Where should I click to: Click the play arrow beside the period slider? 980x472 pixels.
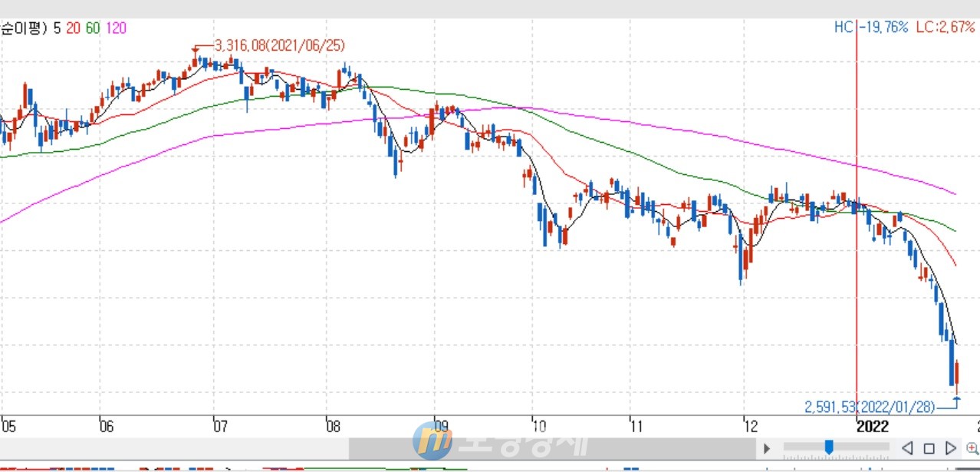pos(767,447)
